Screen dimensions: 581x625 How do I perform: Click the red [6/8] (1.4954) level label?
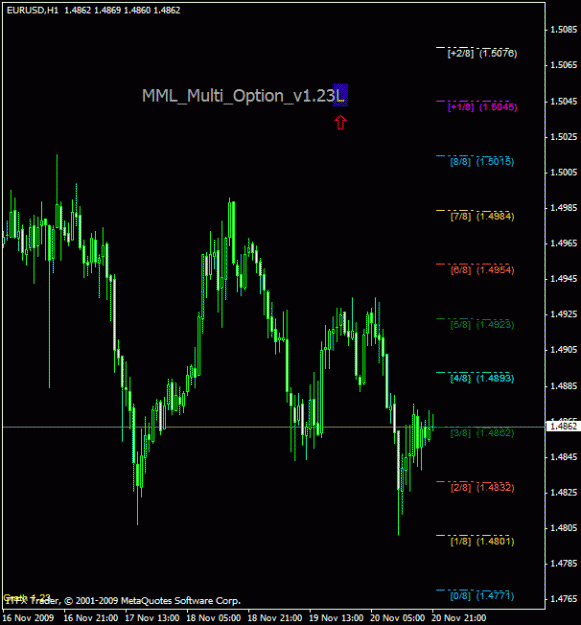pyautogui.click(x=482, y=270)
